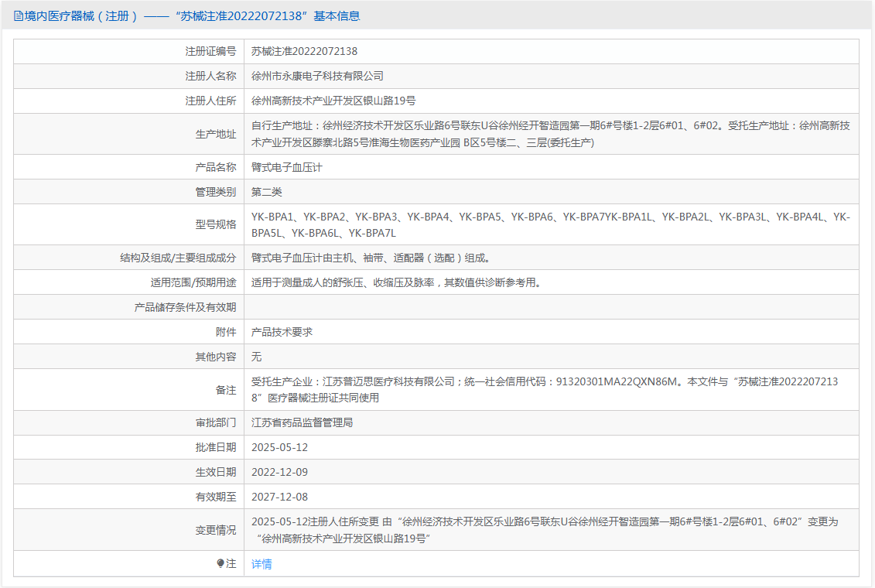Click the product name 臂式电子血压计

pos(286,167)
